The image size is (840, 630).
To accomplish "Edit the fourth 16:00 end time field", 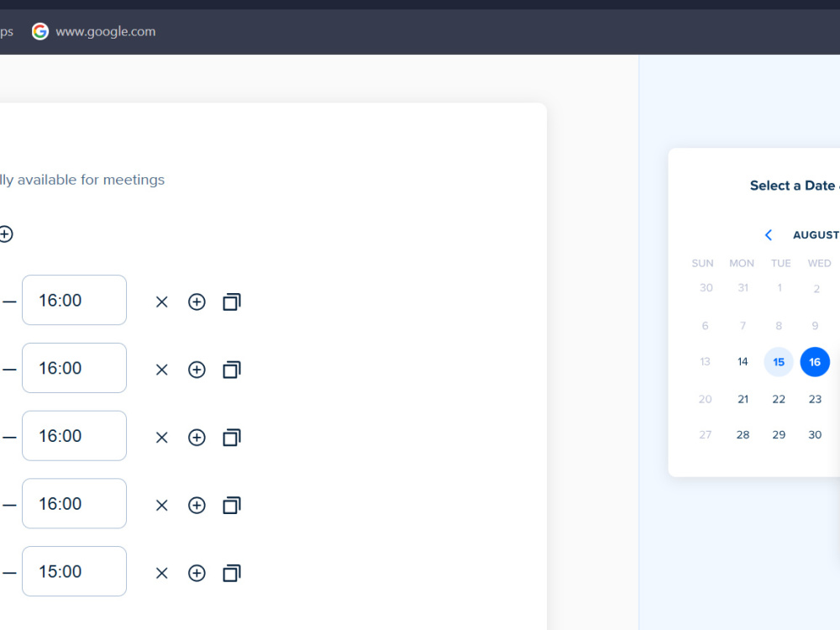I will click(x=75, y=503).
